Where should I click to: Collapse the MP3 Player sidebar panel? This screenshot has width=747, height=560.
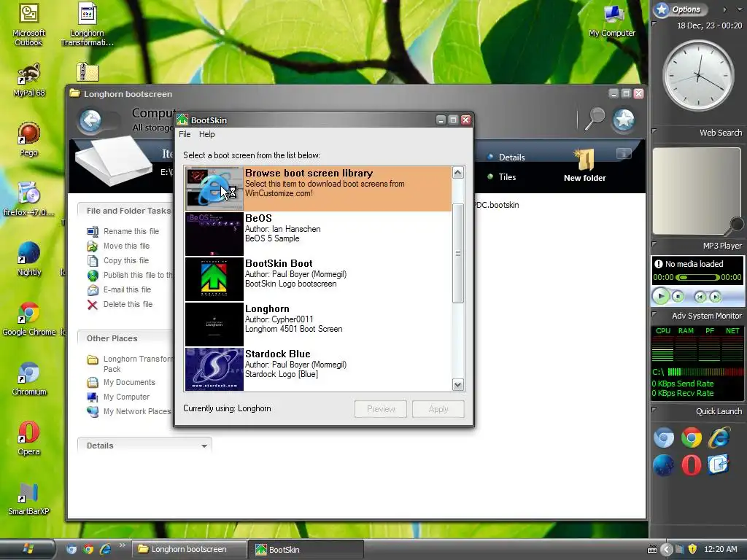coord(654,244)
